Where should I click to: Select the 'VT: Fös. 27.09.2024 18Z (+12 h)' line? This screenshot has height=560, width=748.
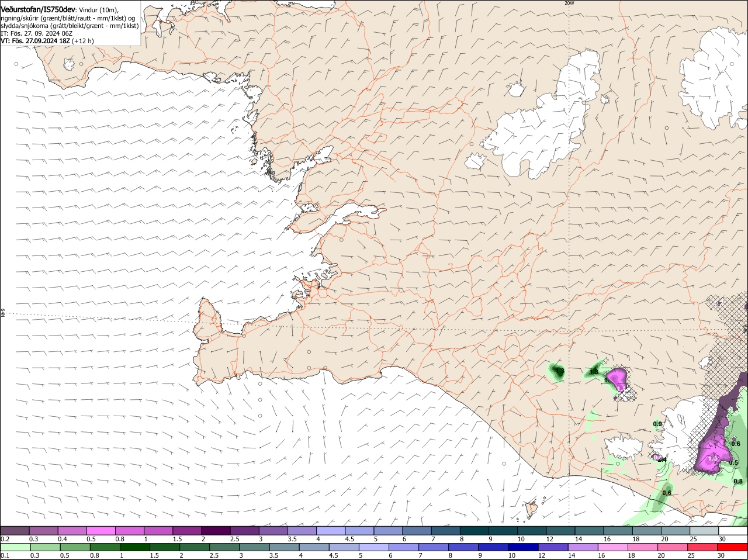[47, 41]
